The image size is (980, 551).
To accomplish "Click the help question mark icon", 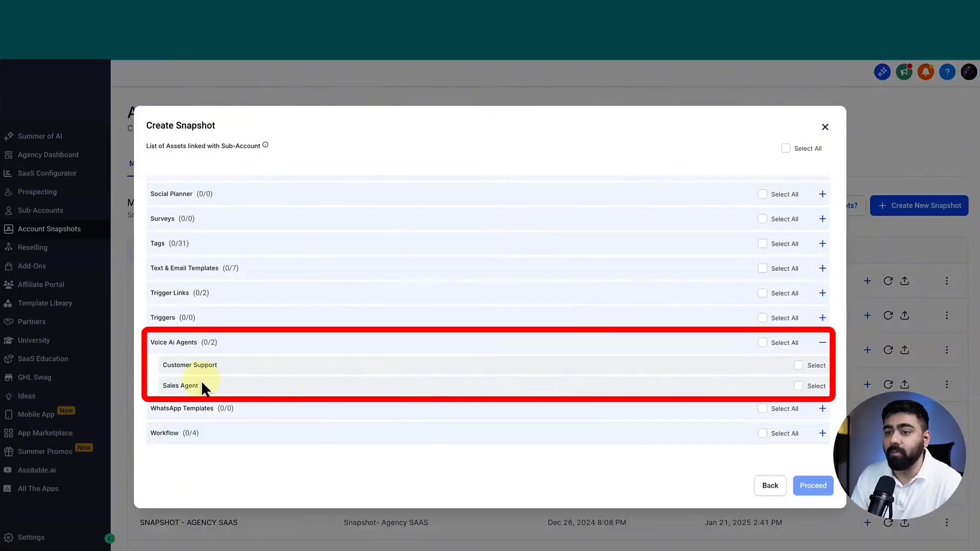I will click(x=947, y=72).
